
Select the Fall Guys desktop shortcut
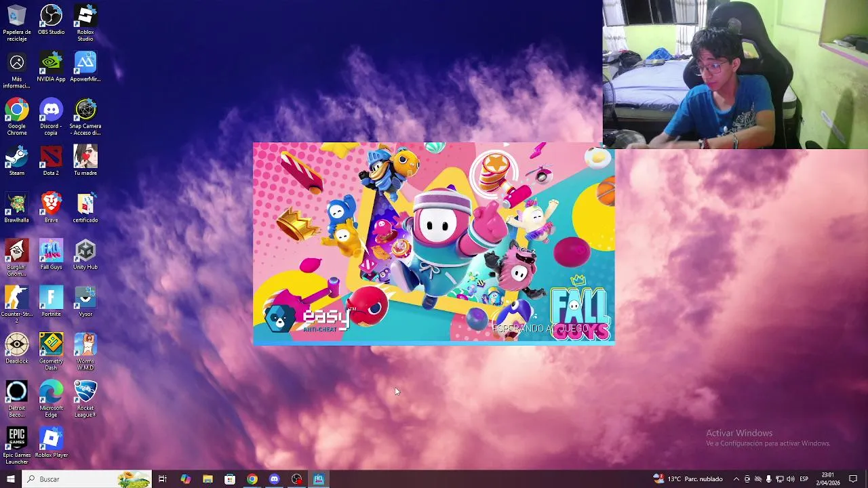(51, 255)
